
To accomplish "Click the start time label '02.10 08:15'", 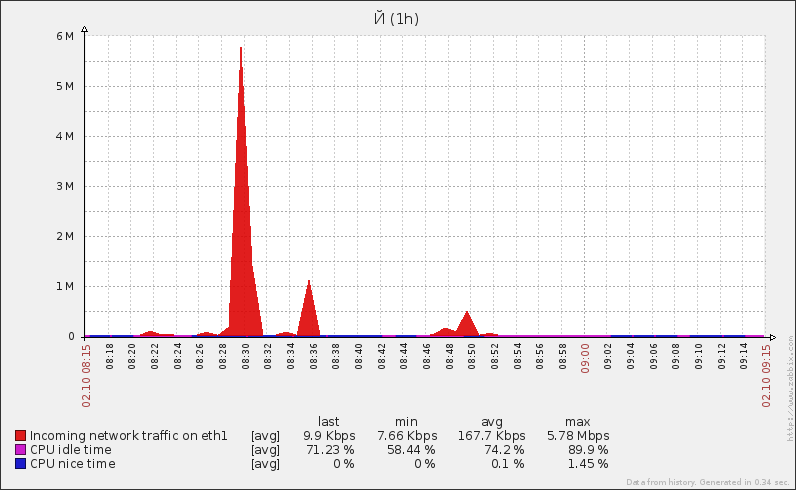I will 86,376.
